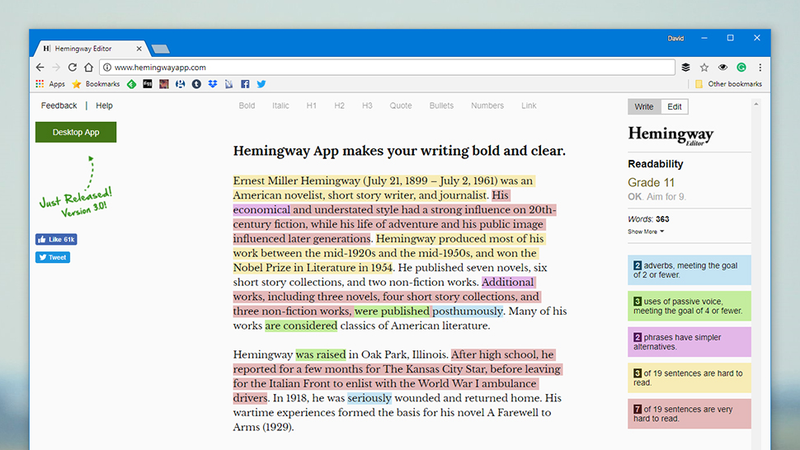Click the scrollbar up arrow
800x450 pixels.
click(x=756, y=105)
